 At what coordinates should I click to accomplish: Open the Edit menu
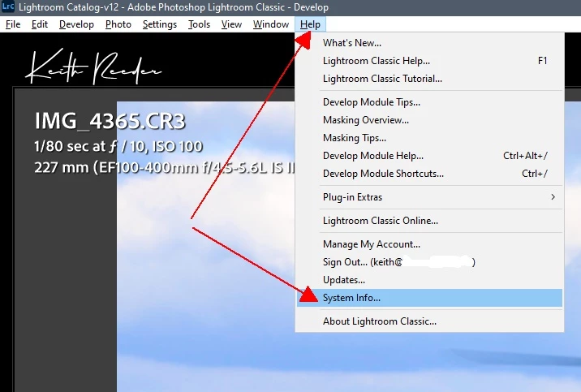coord(40,24)
